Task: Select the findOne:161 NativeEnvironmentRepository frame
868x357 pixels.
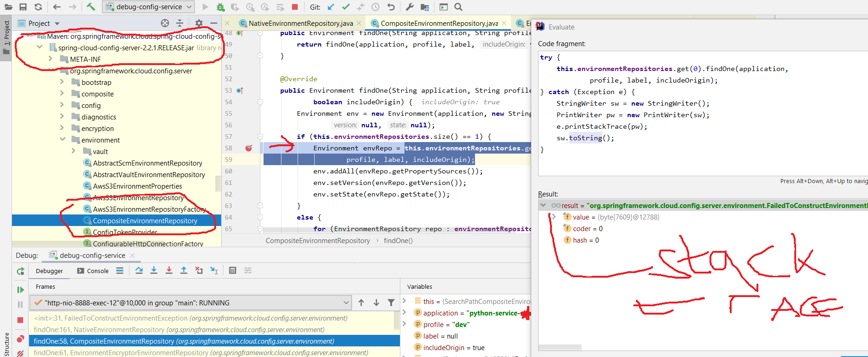Action: pyautogui.click(x=212, y=329)
